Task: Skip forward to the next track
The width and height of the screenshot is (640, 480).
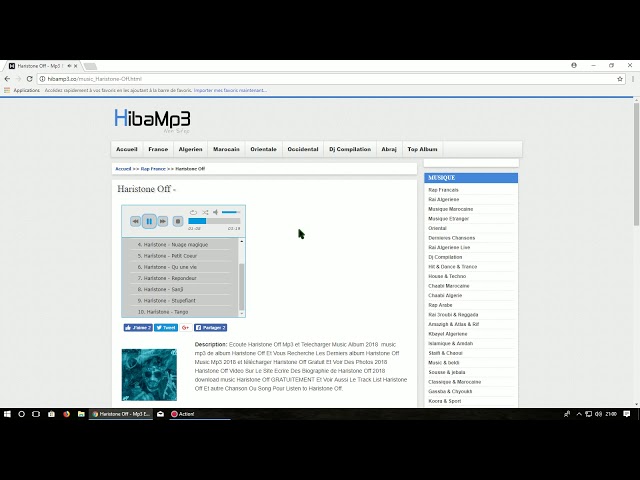Action: coord(163,221)
